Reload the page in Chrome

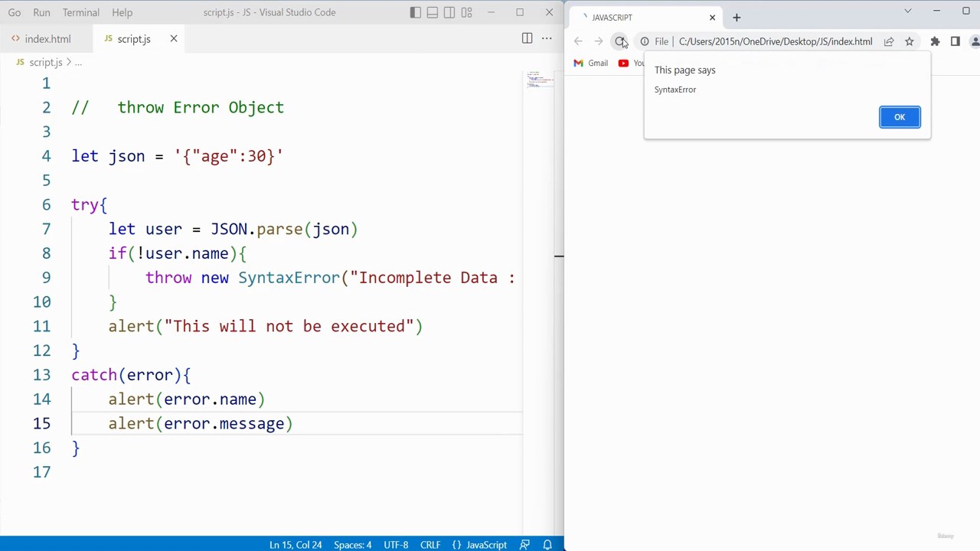click(619, 41)
